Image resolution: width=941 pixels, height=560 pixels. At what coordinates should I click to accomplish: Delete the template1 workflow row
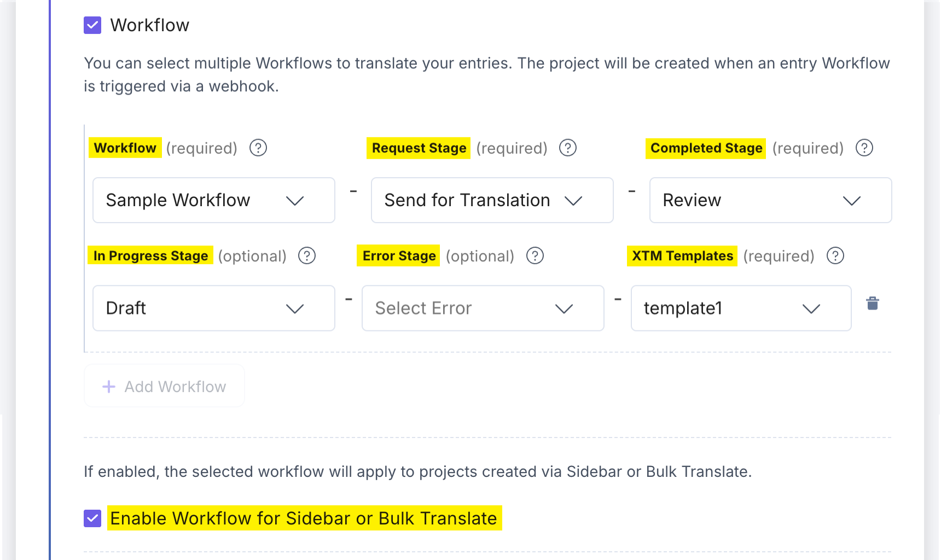click(x=873, y=304)
